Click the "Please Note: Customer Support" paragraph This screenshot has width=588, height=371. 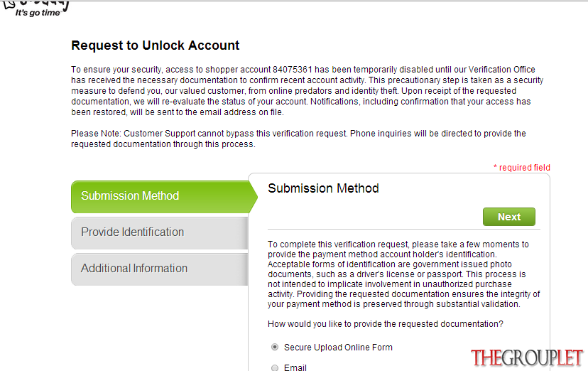click(x=298, y=139)
